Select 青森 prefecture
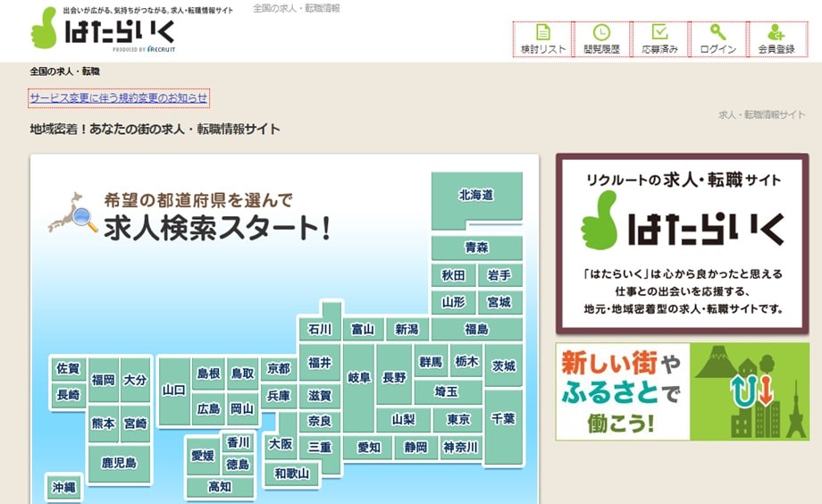Screen dimensions: 822x504 coord(476,247)
